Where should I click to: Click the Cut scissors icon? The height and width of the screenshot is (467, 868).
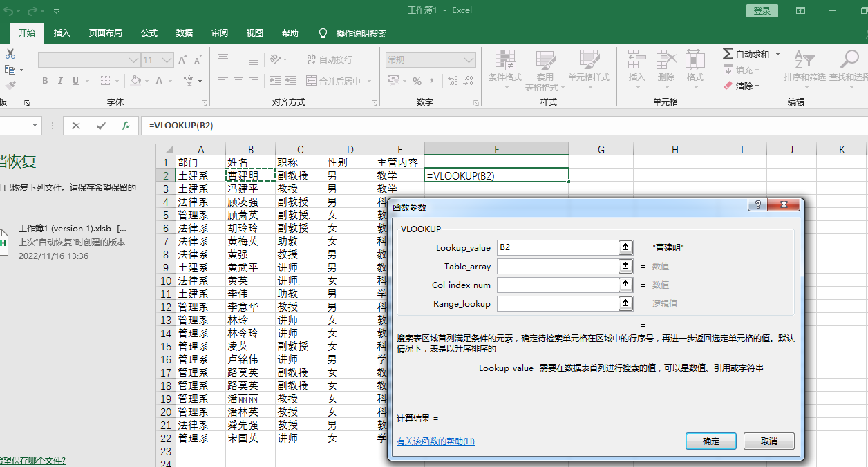click(x=10, y=54)
